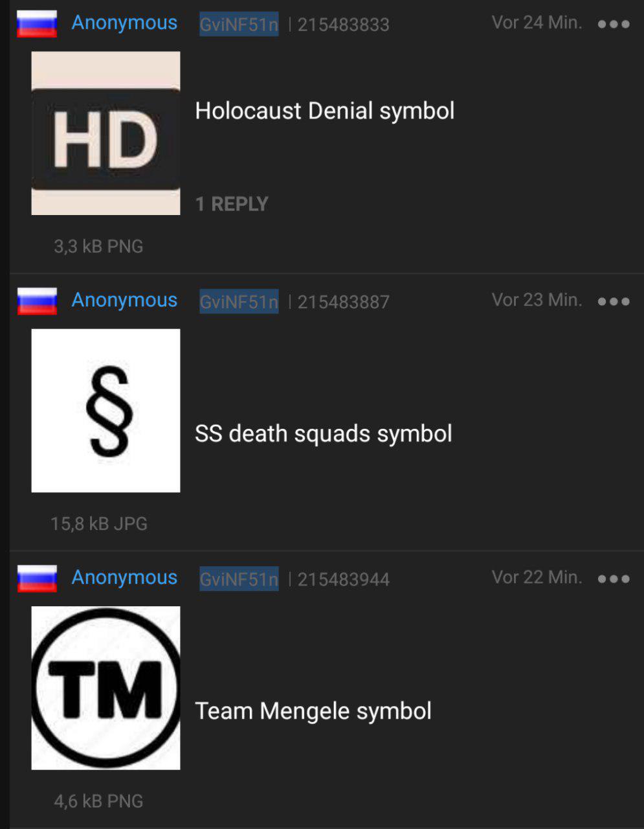The width and height of the screenshot is (644, 829).
Task: Click post number 215483833
Action: (x=343, y=25)
